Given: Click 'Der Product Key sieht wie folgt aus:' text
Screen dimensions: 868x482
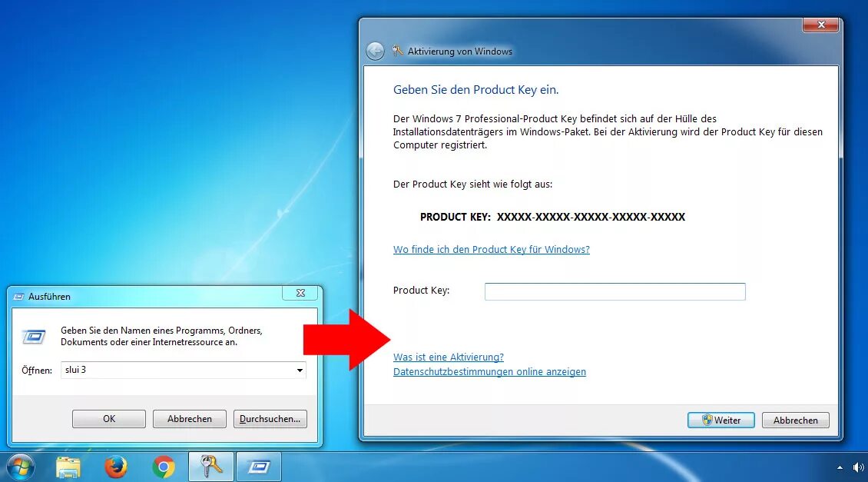Looking at the screenshot, I should [472, 184].
